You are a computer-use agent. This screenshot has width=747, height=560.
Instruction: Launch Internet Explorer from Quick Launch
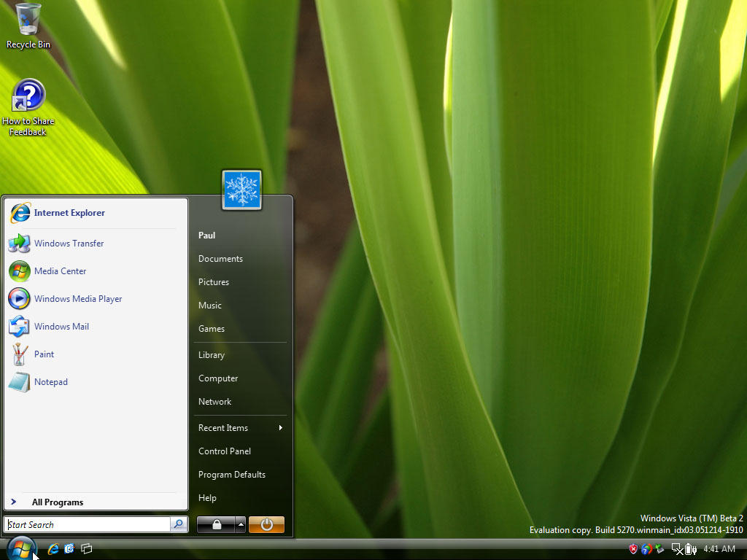pyautogui.click(x=53, y=549)
